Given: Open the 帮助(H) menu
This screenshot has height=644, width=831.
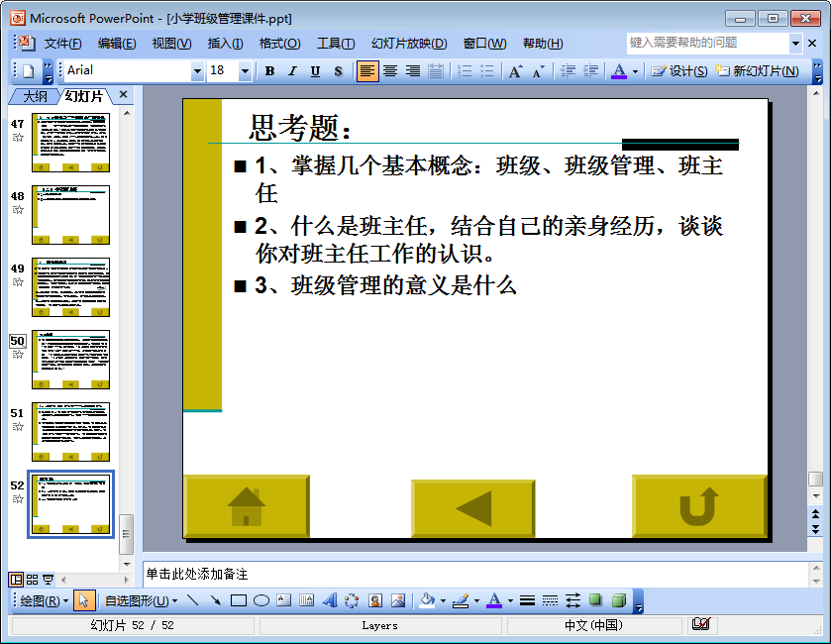Looking at the screenshot, I should click(543, 44).
